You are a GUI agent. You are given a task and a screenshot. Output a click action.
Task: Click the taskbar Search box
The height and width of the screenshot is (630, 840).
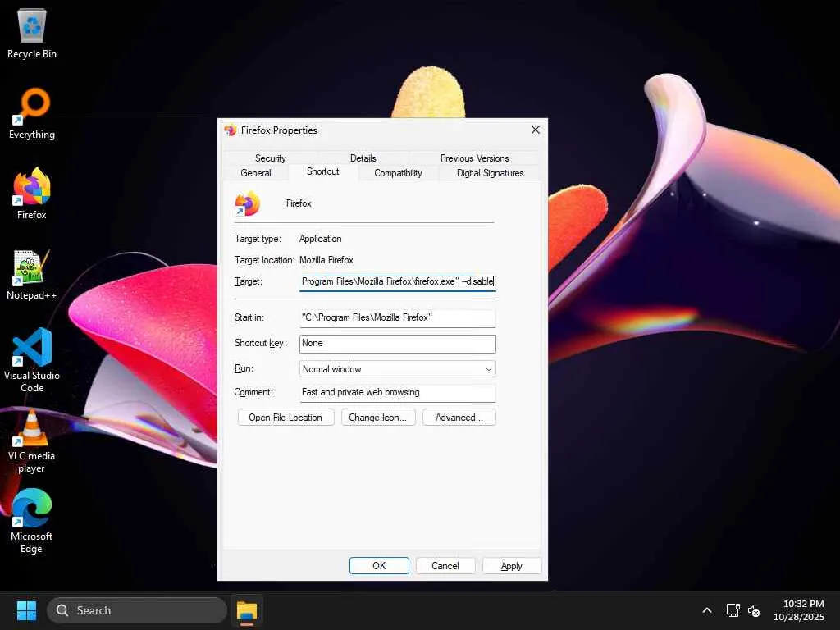137,610
